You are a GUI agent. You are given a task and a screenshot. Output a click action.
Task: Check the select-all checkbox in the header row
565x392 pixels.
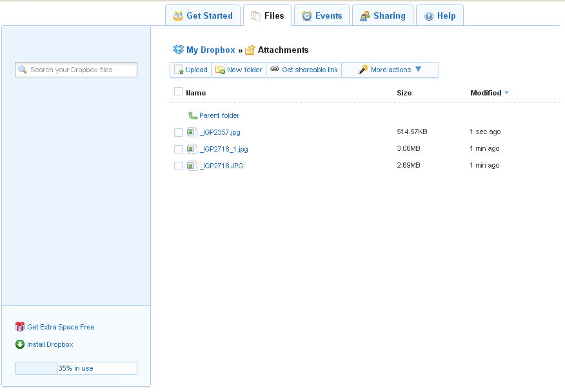click(178, 92)
